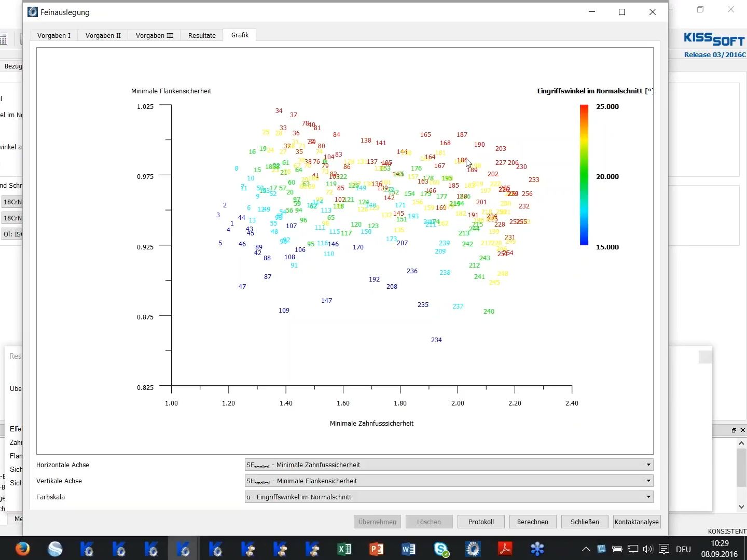Open the gear-wheel app next to Skype
Viewport: 747px width, 560px height.
473,549
